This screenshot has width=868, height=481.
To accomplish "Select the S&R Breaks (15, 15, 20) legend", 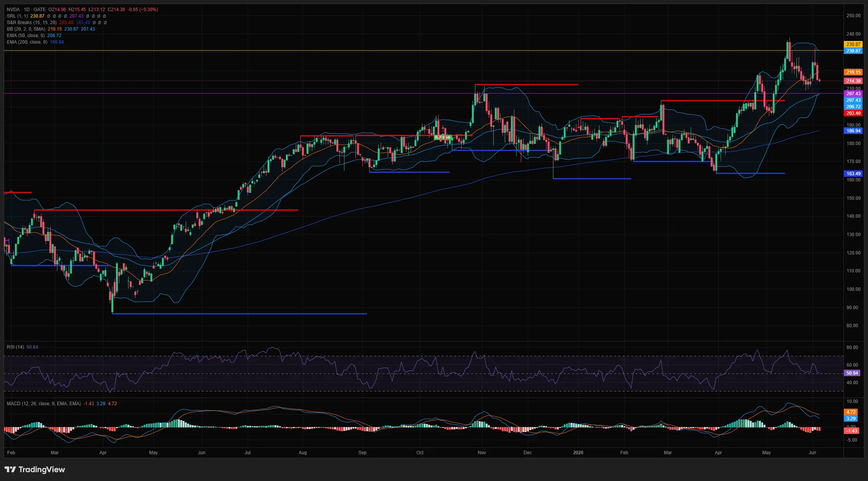I will (32, 23).
